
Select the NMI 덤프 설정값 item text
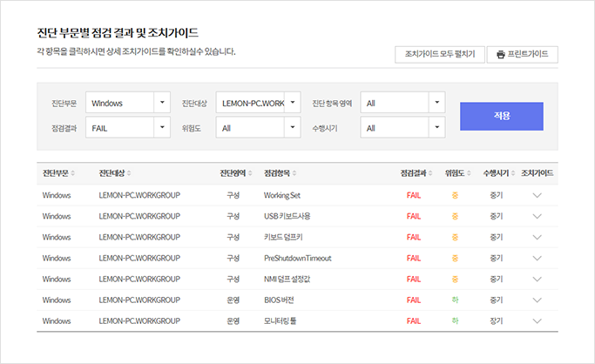[287, 279]
